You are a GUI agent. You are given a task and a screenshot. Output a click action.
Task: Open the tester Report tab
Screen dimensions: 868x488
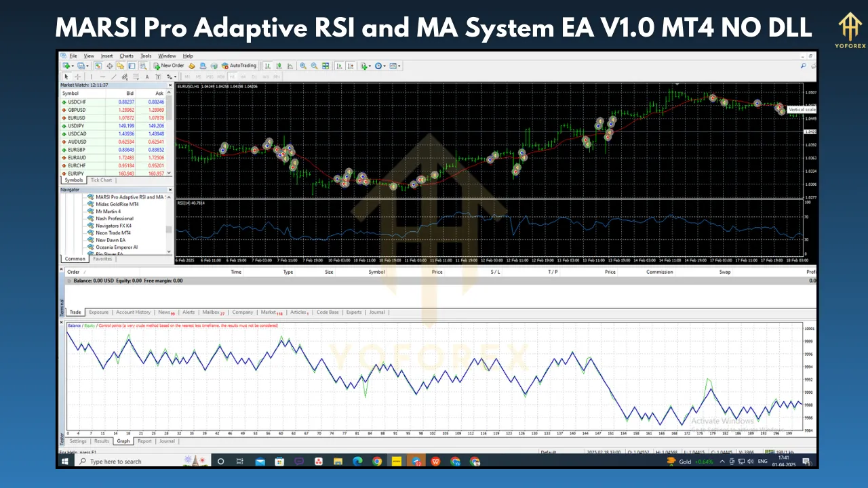coord(144,441)
